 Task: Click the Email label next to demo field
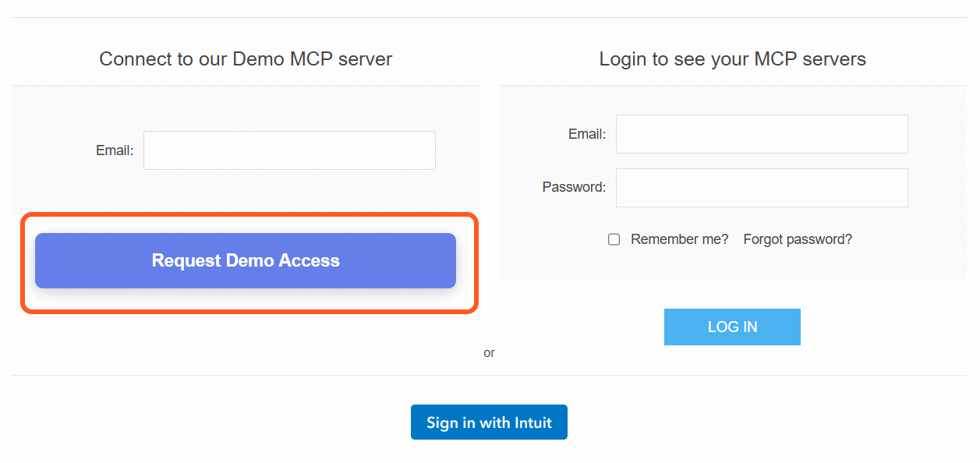click(x=114, y=150)
